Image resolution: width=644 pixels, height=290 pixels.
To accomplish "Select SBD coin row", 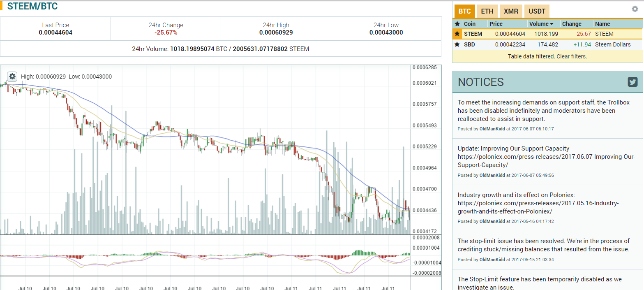I will [547, 44].
